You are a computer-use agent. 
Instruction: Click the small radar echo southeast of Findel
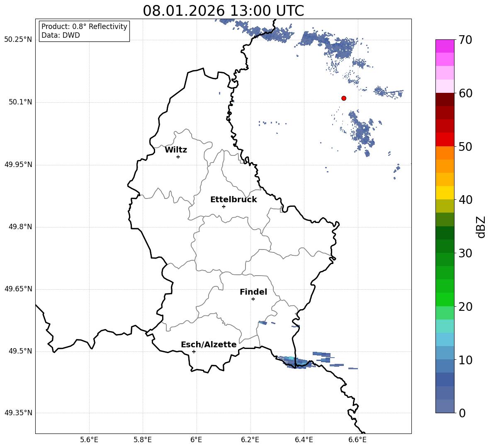[x=263, y=322]
